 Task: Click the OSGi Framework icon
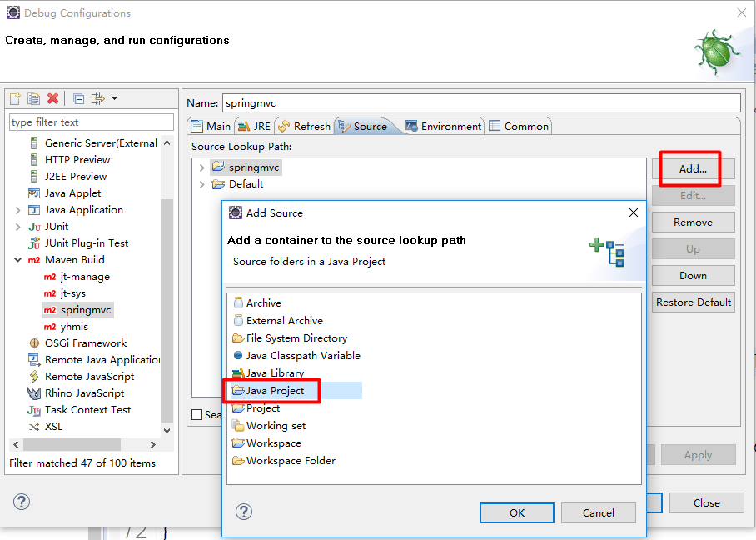[x=34, y=343]
